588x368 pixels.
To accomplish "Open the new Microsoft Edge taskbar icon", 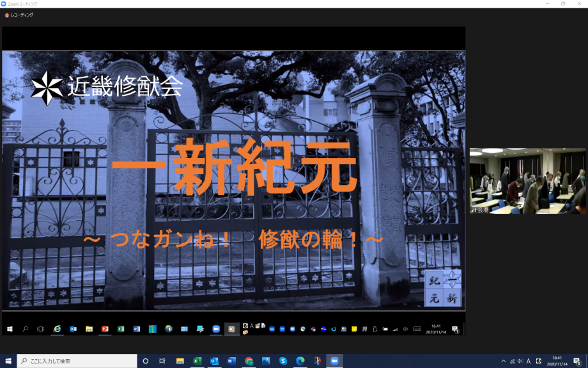I will pyautogui.click(x=300, y=361).
